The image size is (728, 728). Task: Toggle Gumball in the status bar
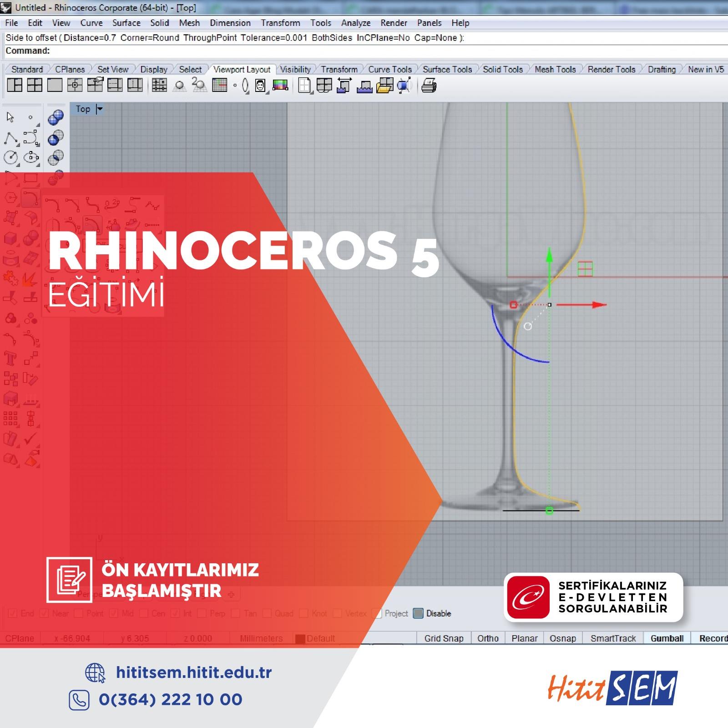(667, 638)
